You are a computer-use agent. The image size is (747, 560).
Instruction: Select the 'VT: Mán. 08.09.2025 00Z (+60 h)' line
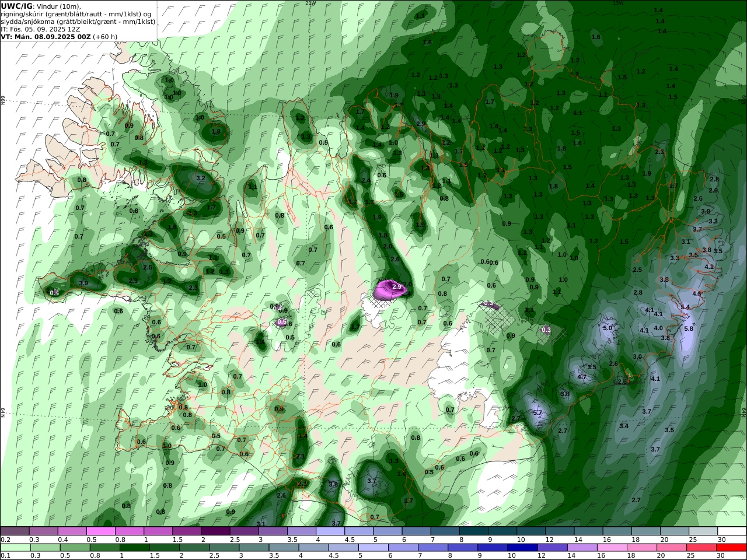pyautogui.click(x=59, y=36)
